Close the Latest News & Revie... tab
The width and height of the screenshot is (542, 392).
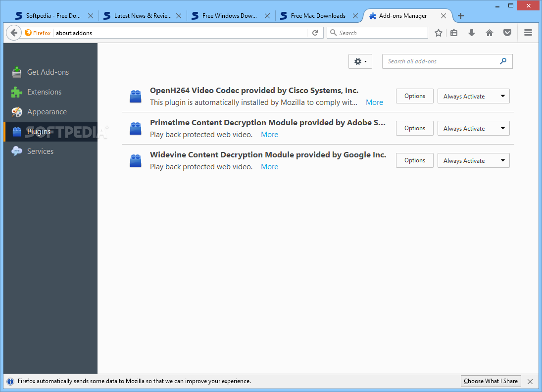coord(179,16)
